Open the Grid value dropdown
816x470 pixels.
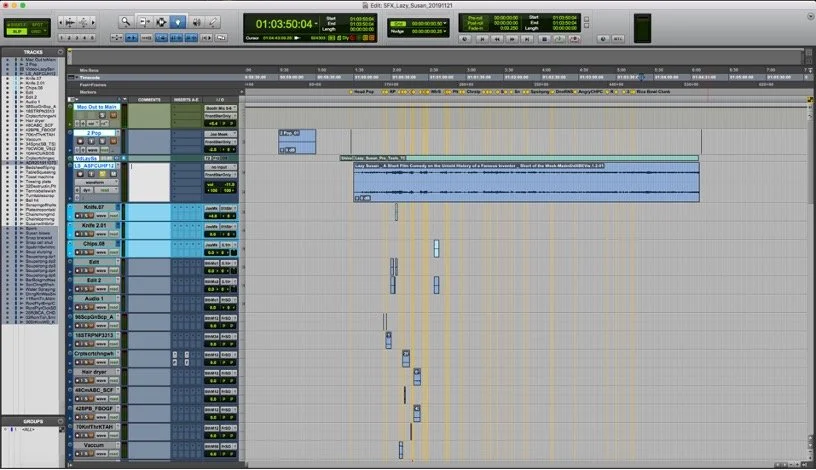444,23
